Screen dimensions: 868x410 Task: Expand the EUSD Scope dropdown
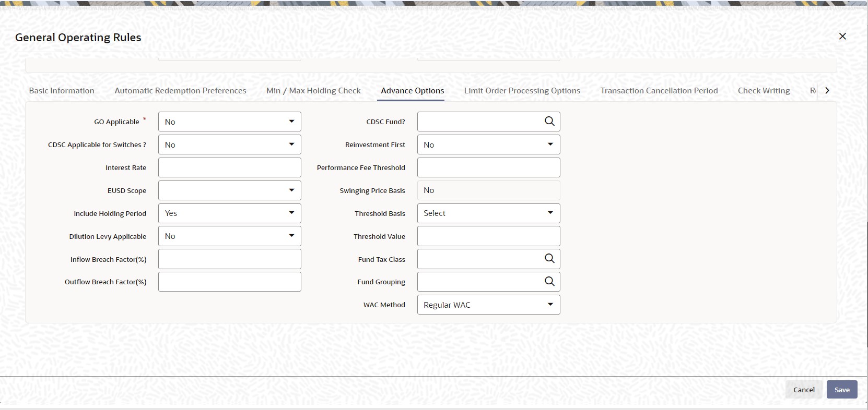[x=230, y=190]
